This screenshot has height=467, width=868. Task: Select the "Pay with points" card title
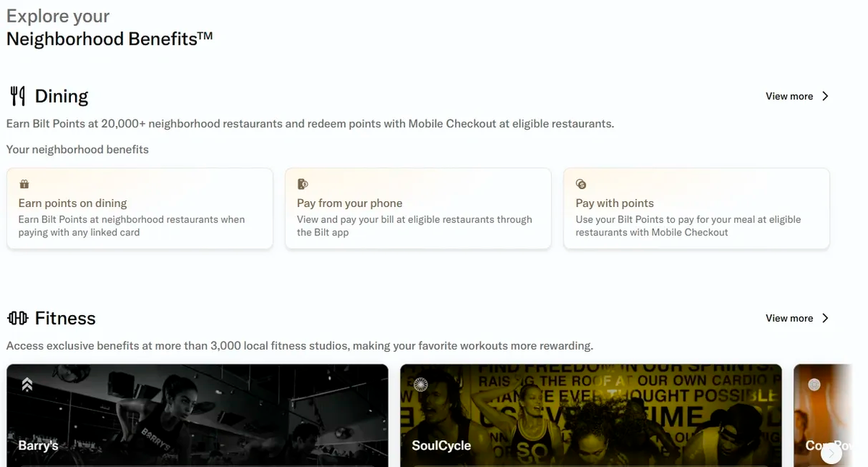tap(615, 203)
